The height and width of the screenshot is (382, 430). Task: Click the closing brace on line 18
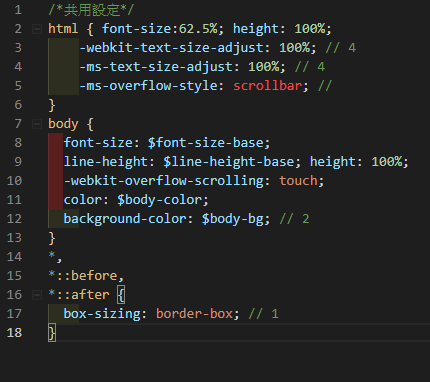point(52,333)
